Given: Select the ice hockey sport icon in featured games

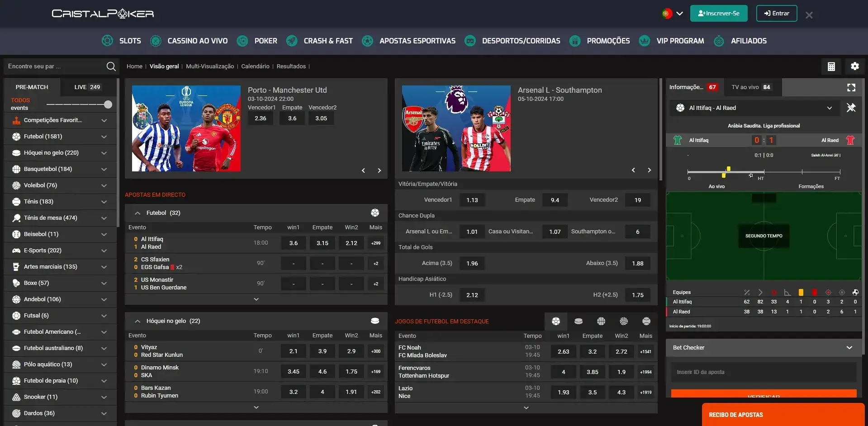Looking at the screenshot, I should [578, 321].
